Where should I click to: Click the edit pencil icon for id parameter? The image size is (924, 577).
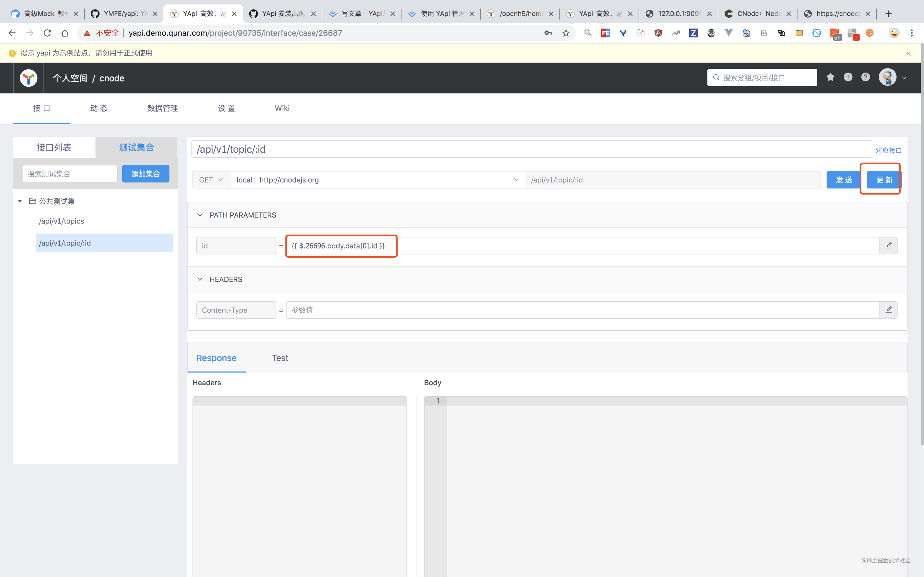(889, 245)
